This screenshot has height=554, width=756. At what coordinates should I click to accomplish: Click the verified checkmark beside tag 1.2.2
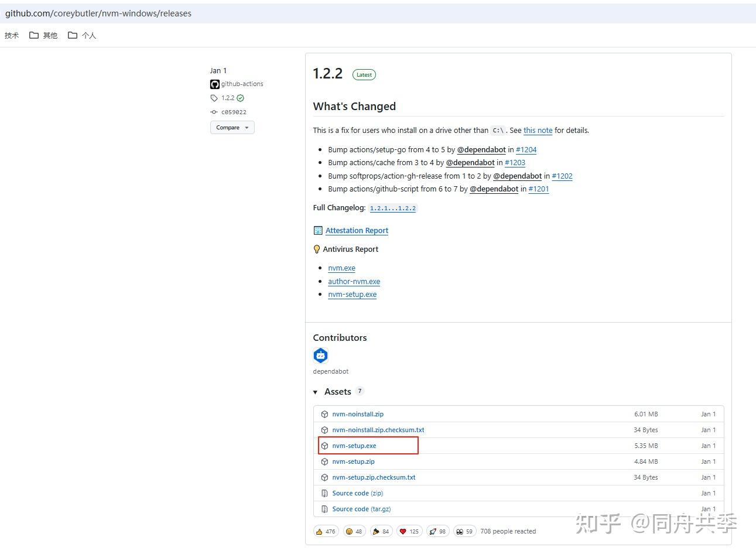point(240,98)
